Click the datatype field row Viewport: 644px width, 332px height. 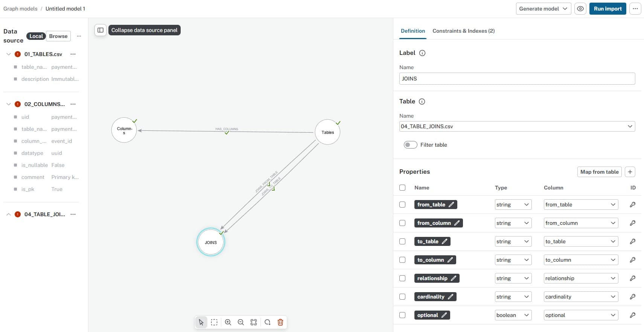(46, 153)
